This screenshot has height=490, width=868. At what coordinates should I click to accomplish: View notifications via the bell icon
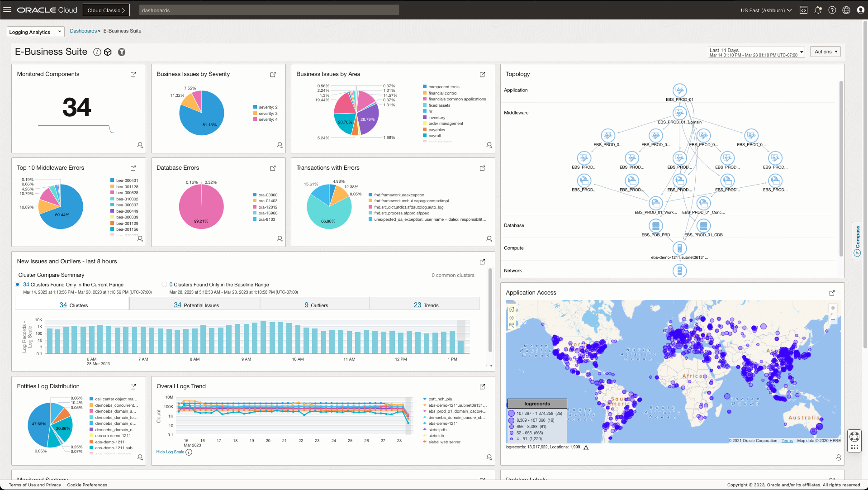(818, 10)
